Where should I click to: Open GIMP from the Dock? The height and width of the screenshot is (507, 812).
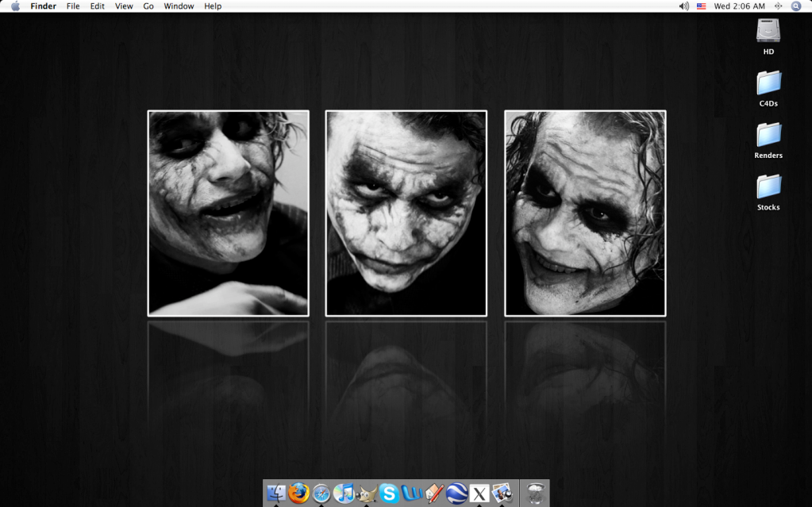366,494
